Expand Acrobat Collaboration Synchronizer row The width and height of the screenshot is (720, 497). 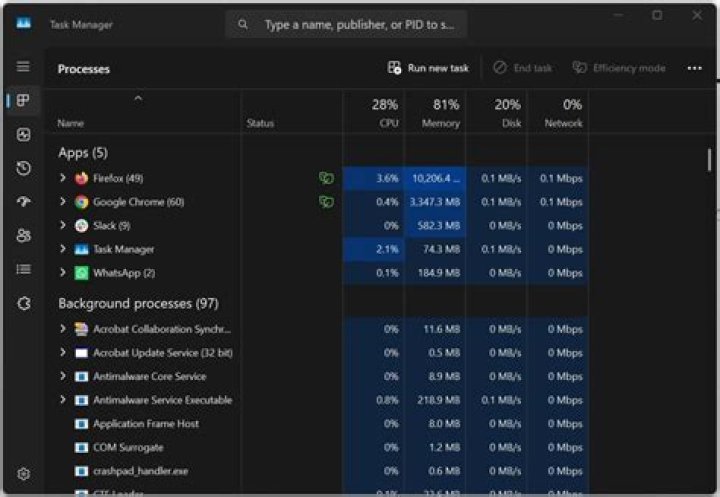pyautogui.click(x=63, y=328)
